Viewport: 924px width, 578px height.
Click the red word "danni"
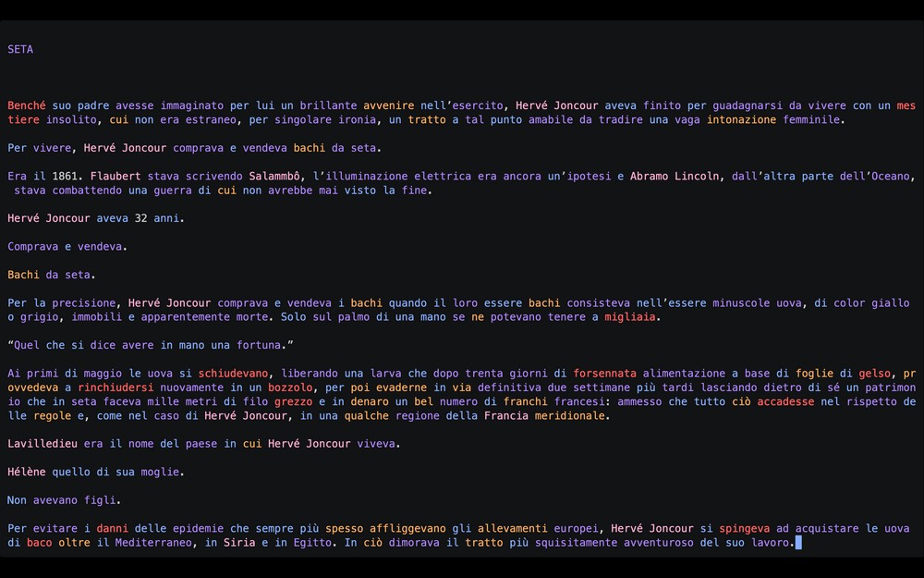pyautogui.click(x=113, y=528)
